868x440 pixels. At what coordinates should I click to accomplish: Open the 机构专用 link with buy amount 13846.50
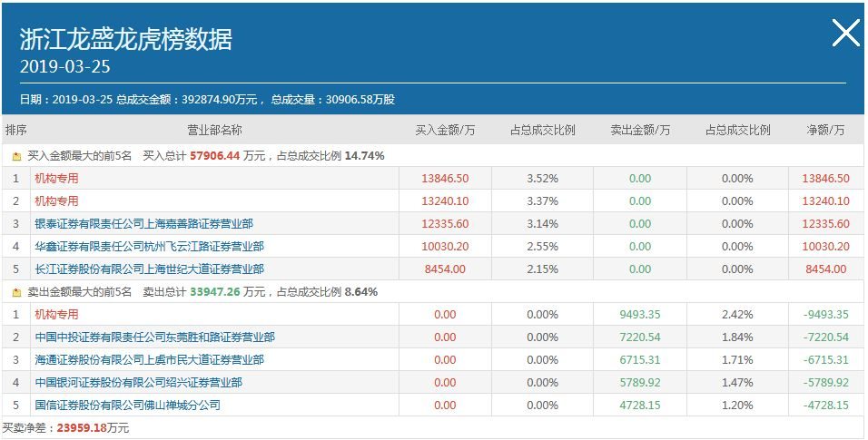click(56, 178)
